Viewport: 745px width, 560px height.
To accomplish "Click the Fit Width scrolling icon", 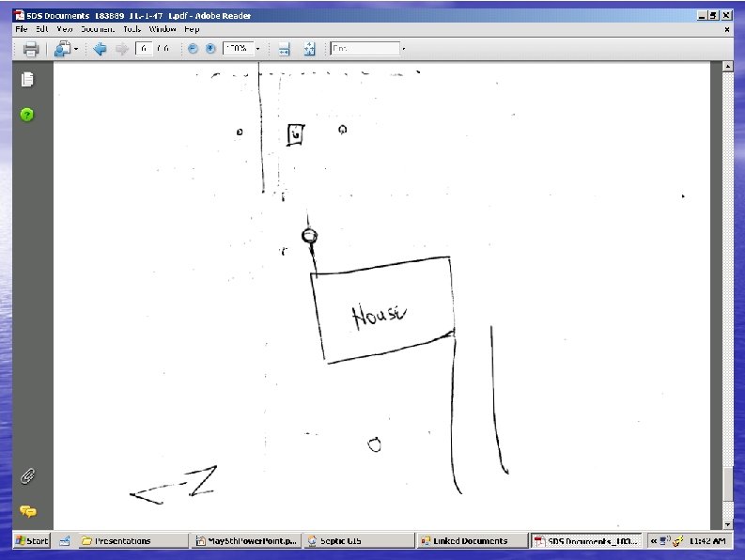I will click(x=284, y=49).
